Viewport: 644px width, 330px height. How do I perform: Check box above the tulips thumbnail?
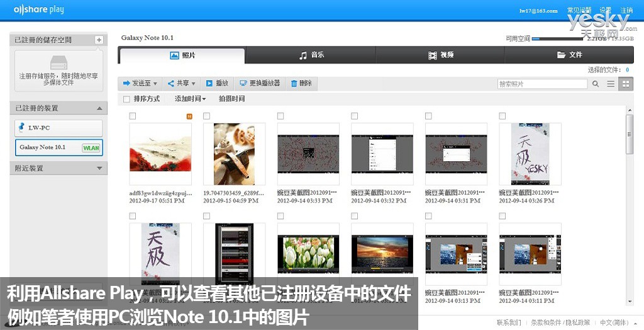pyautogui.click(x=280, y=216)
